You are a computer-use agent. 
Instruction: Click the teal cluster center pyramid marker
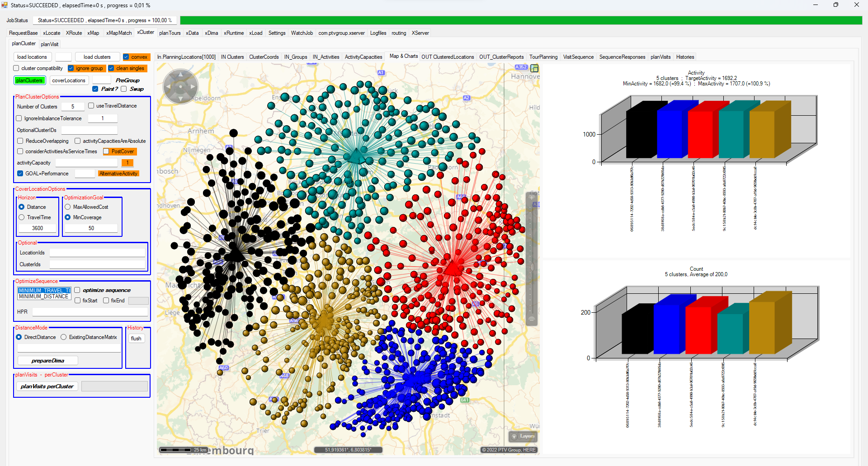point(356,155)
